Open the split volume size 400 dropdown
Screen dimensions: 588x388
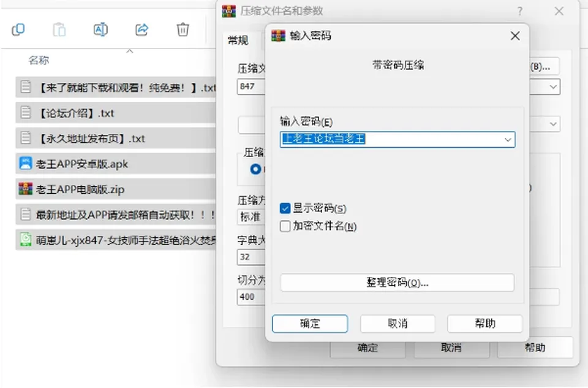point(251,297)
